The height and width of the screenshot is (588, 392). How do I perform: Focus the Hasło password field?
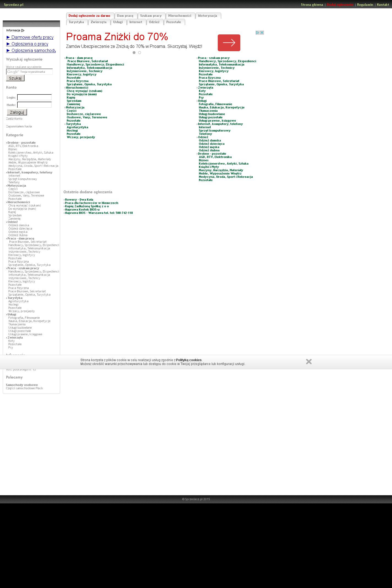(x=34, y=105)
